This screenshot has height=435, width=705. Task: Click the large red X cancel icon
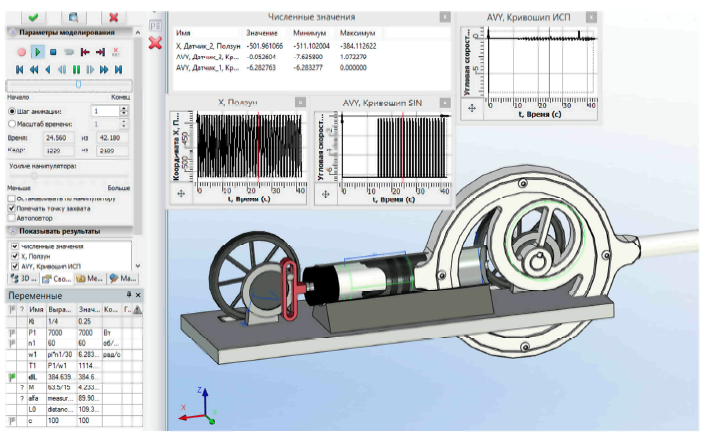[155, 42]
